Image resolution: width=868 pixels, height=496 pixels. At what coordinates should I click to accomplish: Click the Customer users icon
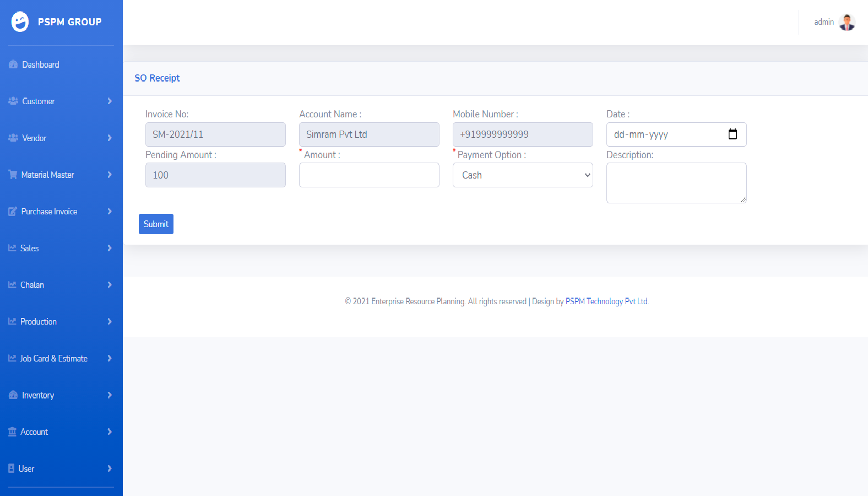coord(13,101)
